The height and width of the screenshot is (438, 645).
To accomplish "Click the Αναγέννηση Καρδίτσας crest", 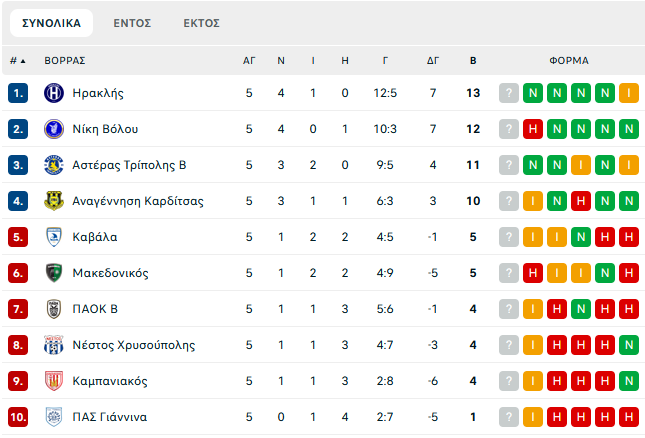I will coord(54,201).
